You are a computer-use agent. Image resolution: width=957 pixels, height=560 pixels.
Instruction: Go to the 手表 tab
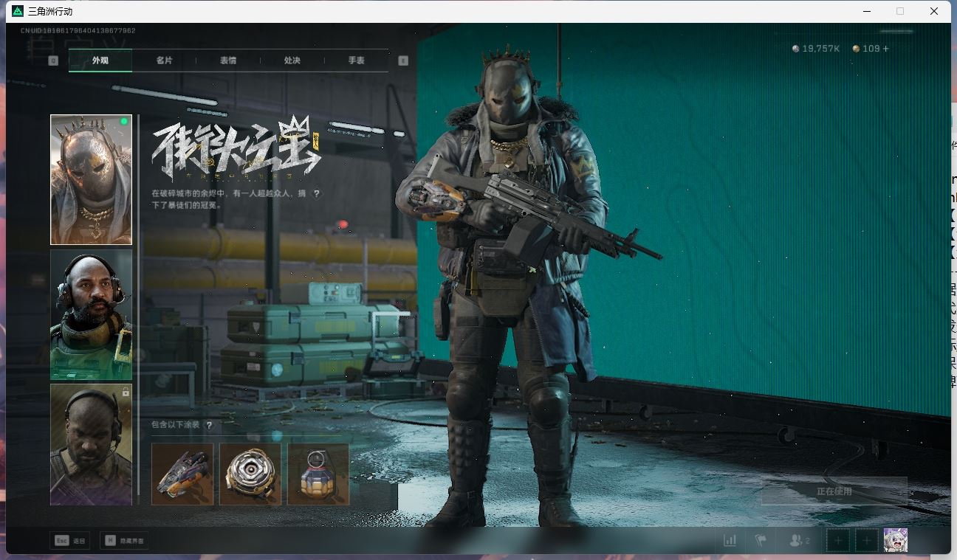point(356,61)
